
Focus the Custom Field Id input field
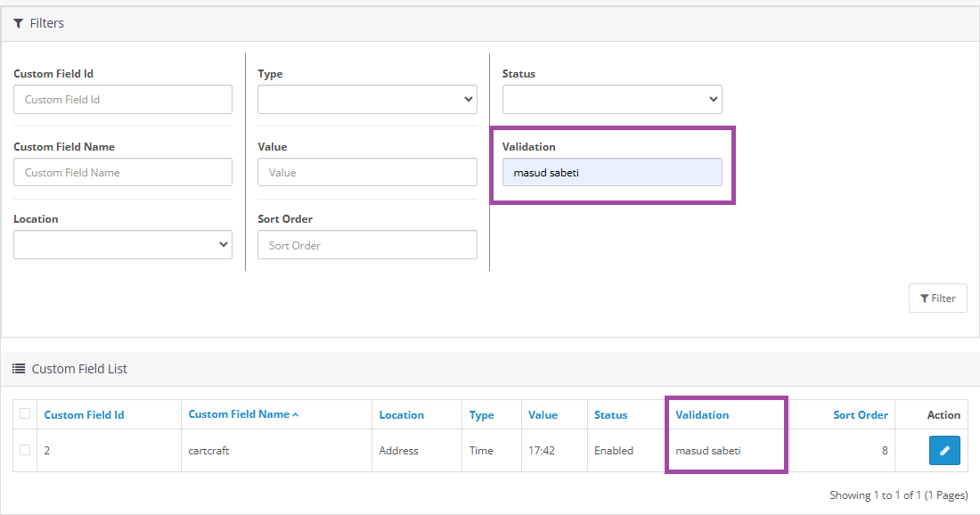(123, 100)
